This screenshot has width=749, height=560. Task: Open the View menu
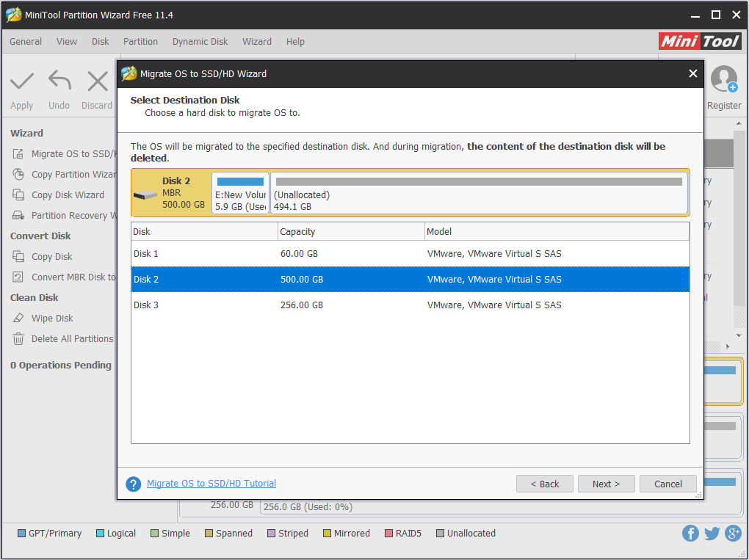(66, 42)
